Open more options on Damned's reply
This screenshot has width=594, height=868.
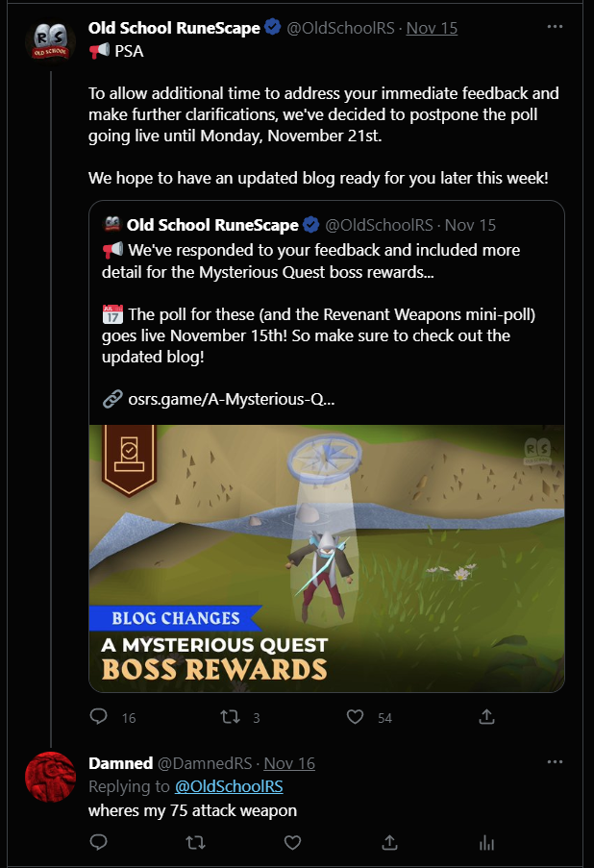click(x=555, y=761)
